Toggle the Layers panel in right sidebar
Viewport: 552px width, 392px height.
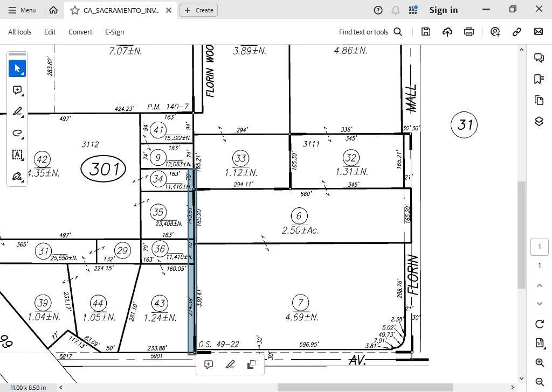[539, 121]
